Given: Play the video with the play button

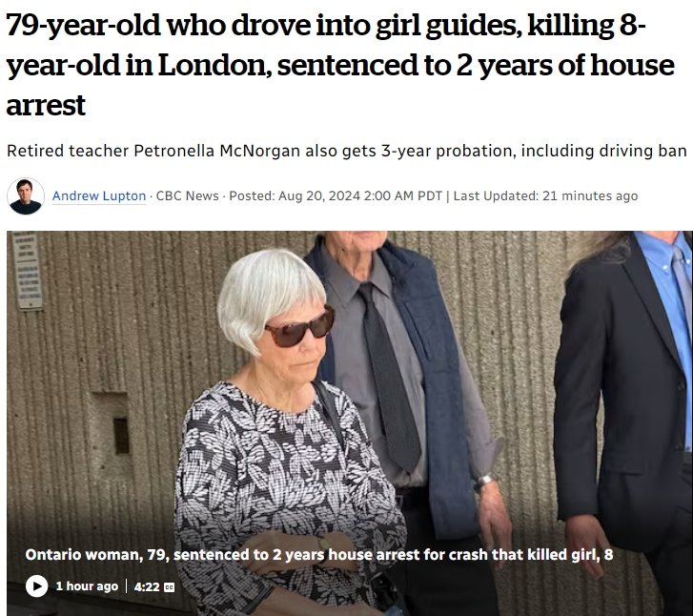Looking at the screenshot, I should (36, 586).
